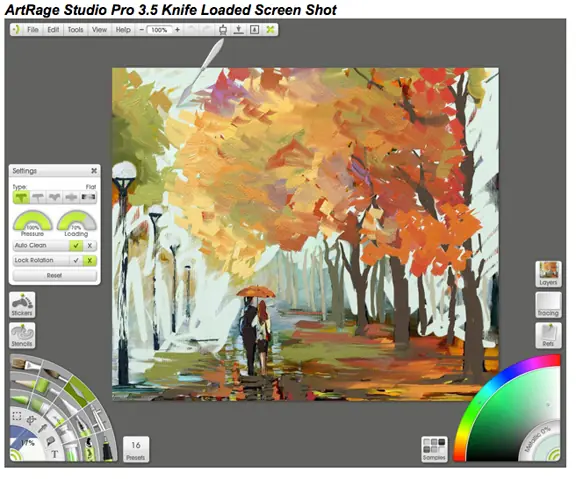Image resolution: width=576 pixels, height=479 pixels.
Task: Open the View menu
Action: pyautogui.click(x=99, y=30)
